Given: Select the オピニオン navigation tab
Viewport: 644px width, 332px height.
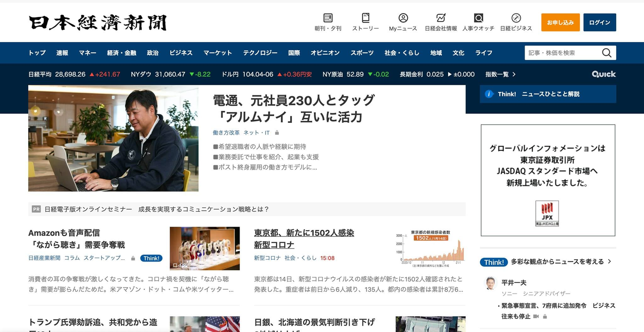Looking at the screenshot, I should point(325,53).
